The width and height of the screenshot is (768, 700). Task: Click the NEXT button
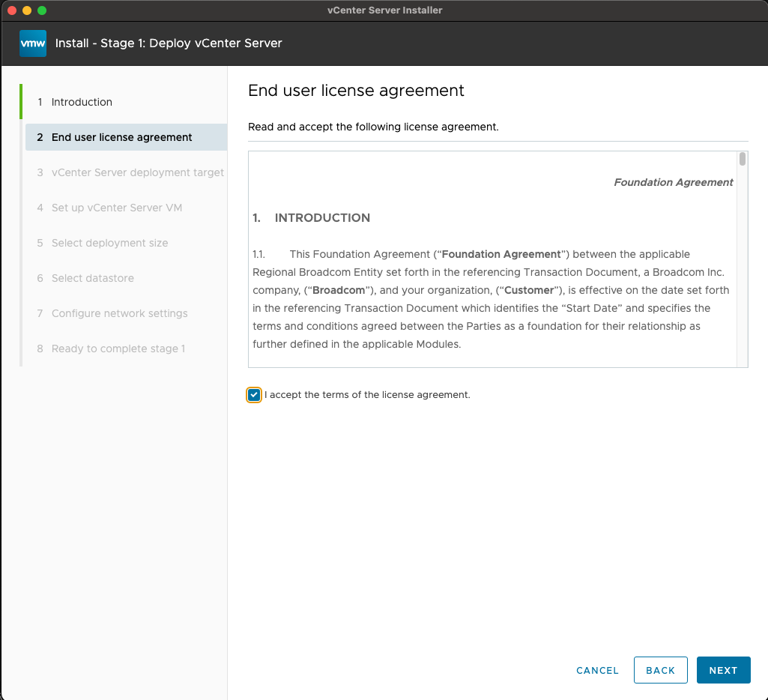[x=724, y=670]
